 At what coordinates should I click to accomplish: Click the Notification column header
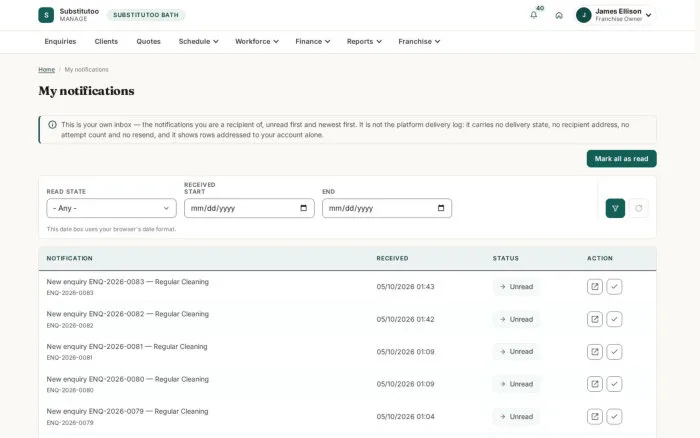70,258
